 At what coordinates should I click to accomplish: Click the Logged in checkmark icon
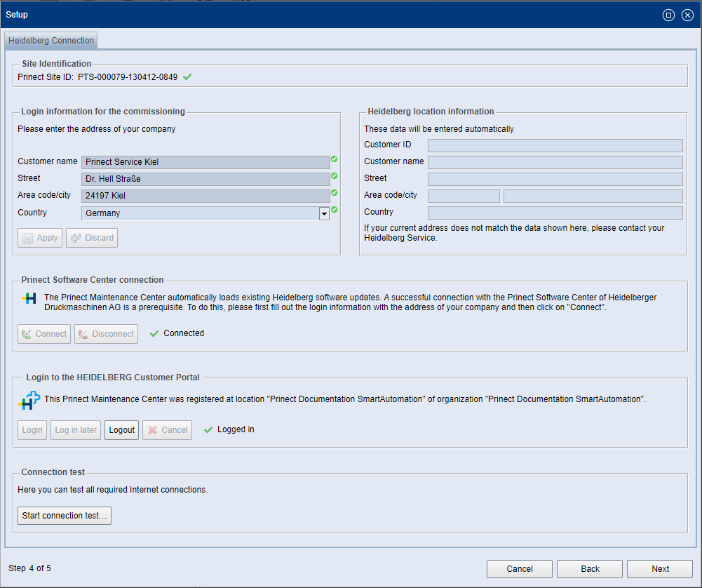point(208,429)
